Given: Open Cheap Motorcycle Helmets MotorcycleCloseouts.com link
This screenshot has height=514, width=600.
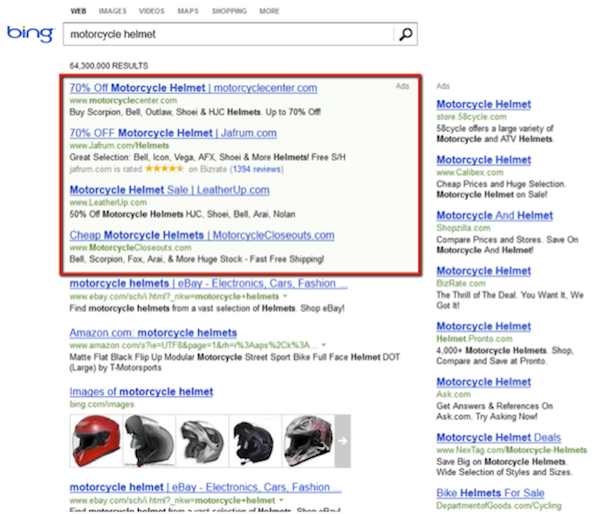Looking at the screenshot, I should click(x=202, y=235).
